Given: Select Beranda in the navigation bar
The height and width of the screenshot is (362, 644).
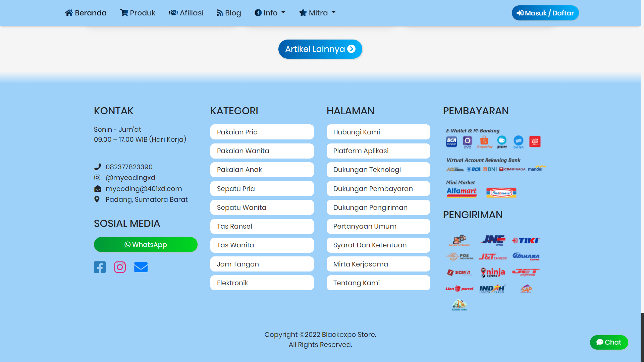Looking at the screenshot, I should (86, 13).
